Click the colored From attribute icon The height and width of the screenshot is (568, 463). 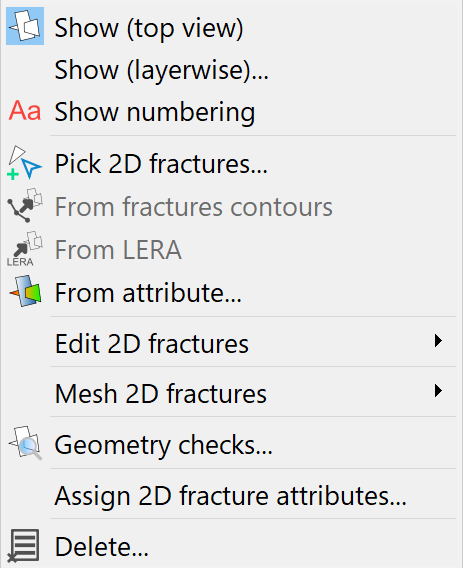click(25, 292)
